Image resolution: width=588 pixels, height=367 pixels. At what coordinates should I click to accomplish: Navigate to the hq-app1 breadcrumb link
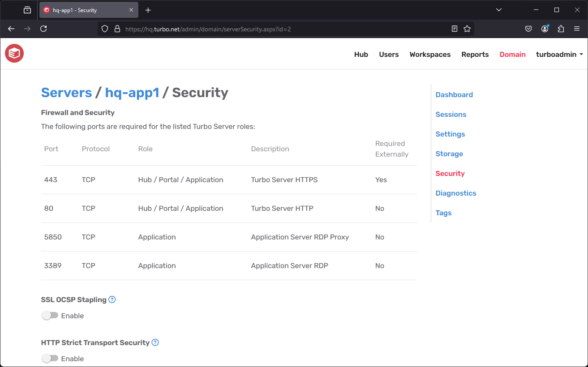point(132,93)
